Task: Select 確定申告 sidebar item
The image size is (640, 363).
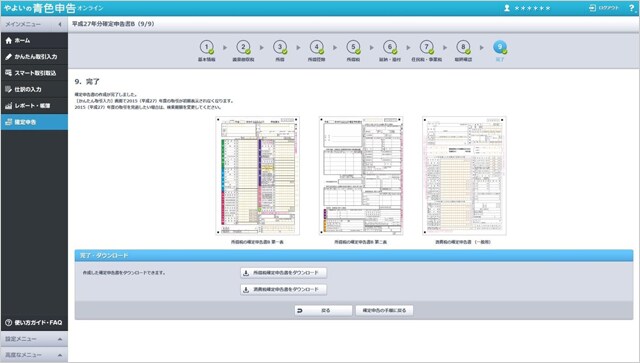Action: pos(34,122)
